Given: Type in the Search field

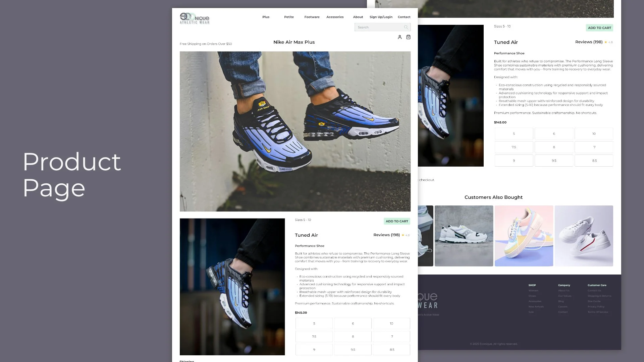Looking at the screenshot, I should point(379,27).
